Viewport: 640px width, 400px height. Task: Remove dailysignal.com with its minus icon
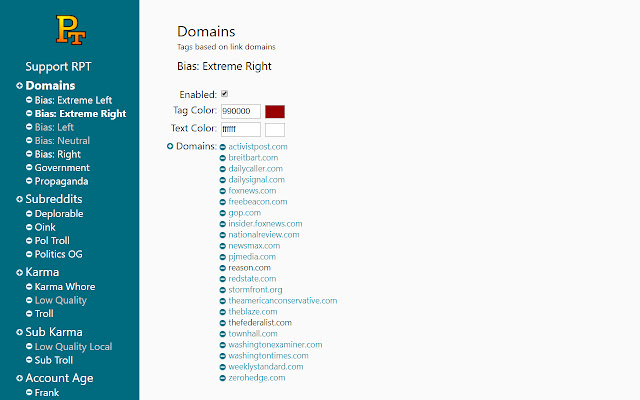(x=223, y=180)
